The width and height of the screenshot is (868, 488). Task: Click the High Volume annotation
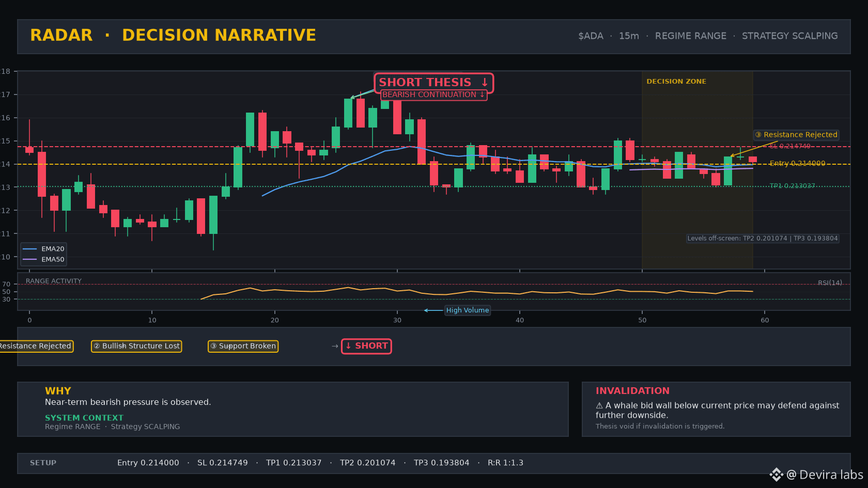point(468,310)
